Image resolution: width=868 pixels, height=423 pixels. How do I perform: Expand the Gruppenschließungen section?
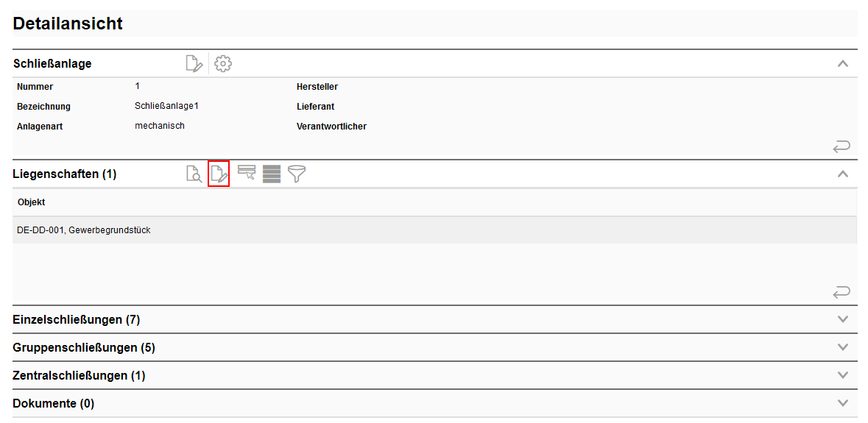coord(843,347)
